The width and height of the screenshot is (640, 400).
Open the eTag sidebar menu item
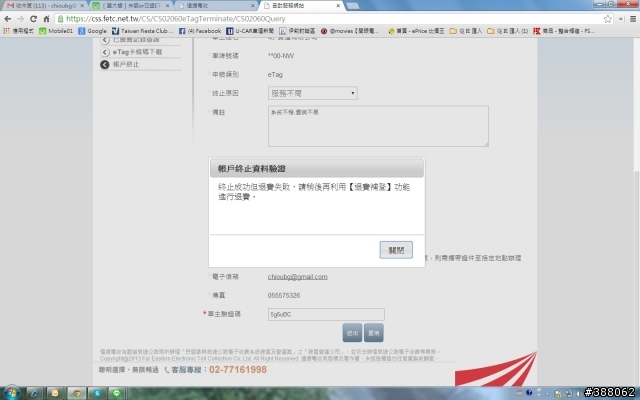[137, 52]
